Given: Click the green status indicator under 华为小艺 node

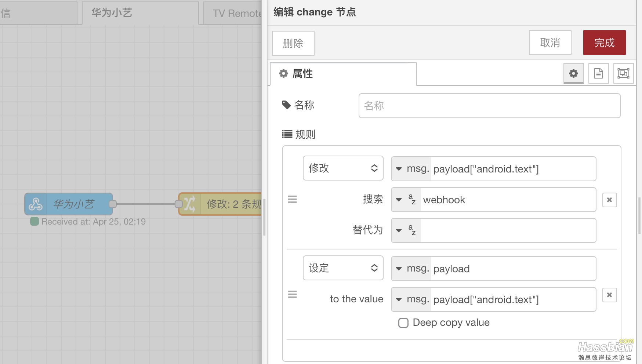Looking at the screenshot, I should (35, 221).
